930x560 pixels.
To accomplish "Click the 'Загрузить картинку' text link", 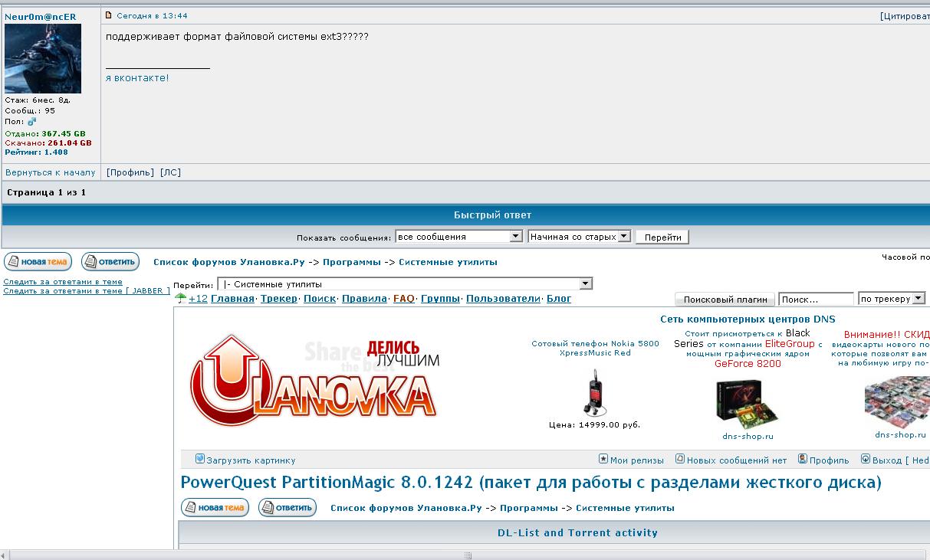I will (x=251, y=460).
